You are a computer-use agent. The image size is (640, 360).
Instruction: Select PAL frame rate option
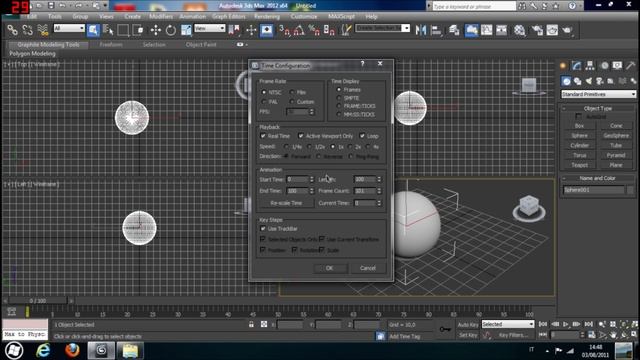tap(264, 102)
